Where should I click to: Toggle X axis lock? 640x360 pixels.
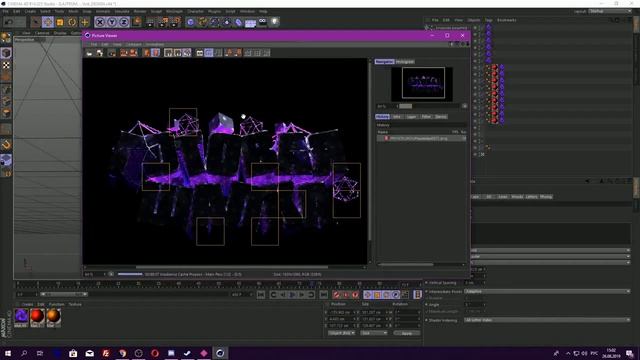point(100,22)
